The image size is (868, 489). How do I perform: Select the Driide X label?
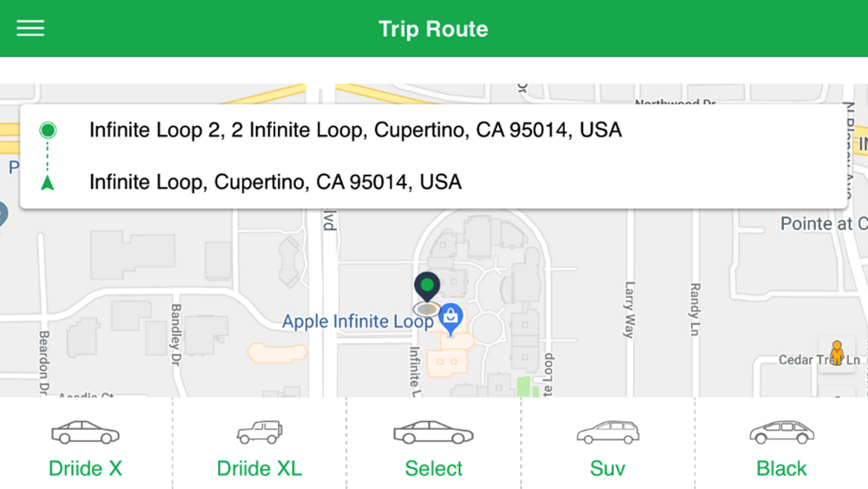[85, 468]
